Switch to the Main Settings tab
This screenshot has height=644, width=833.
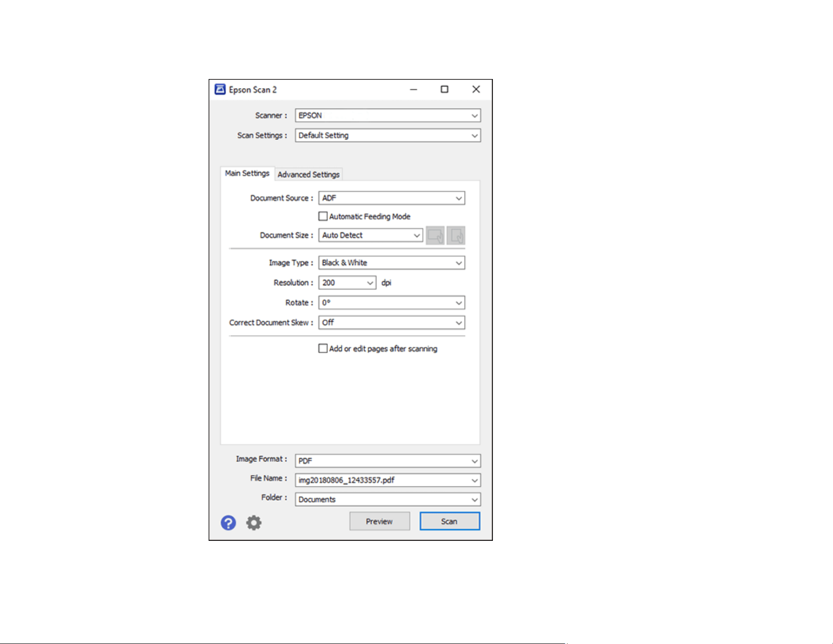(247, 173)
